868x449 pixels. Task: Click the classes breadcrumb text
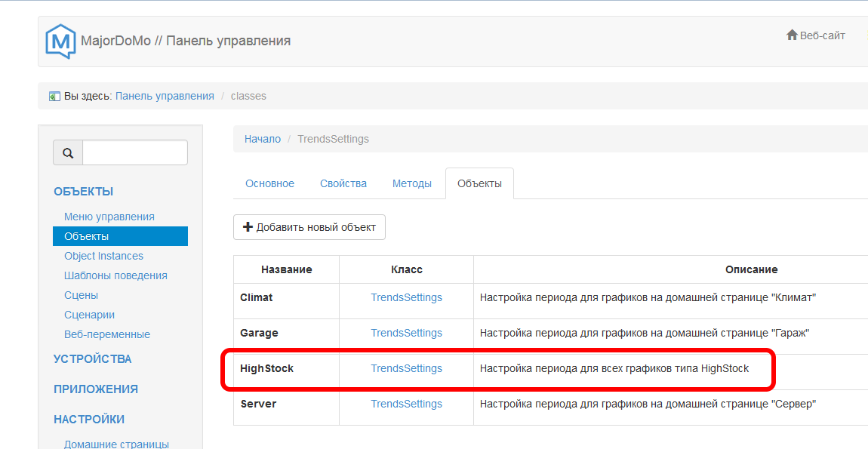248,96
